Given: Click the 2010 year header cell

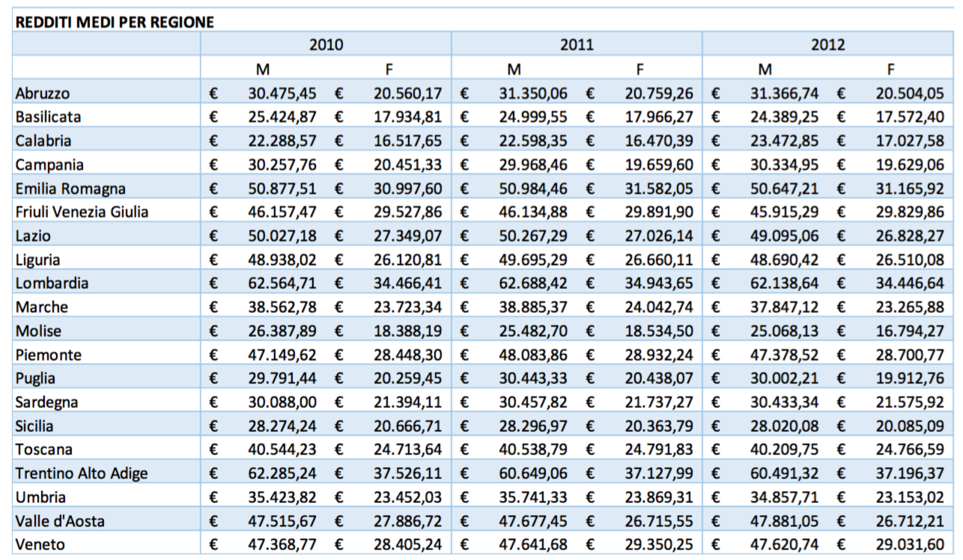Looking at the screenshot, I should click(326, 44).
